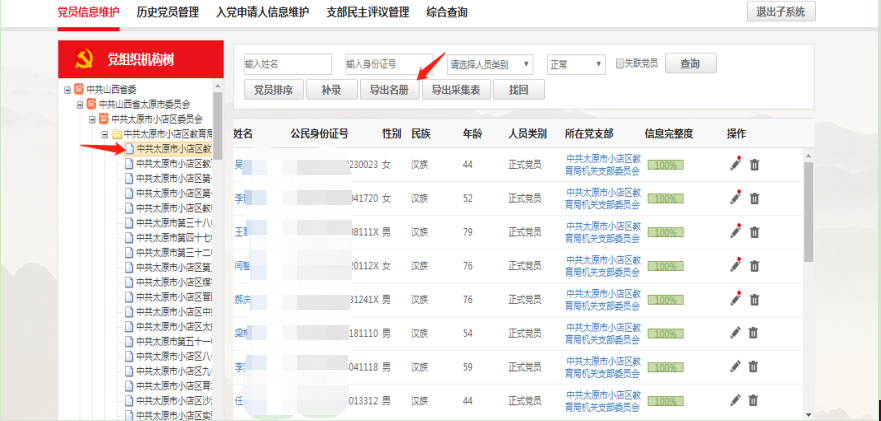
Task: Click the 退出子系统 button
Action: 781,12
